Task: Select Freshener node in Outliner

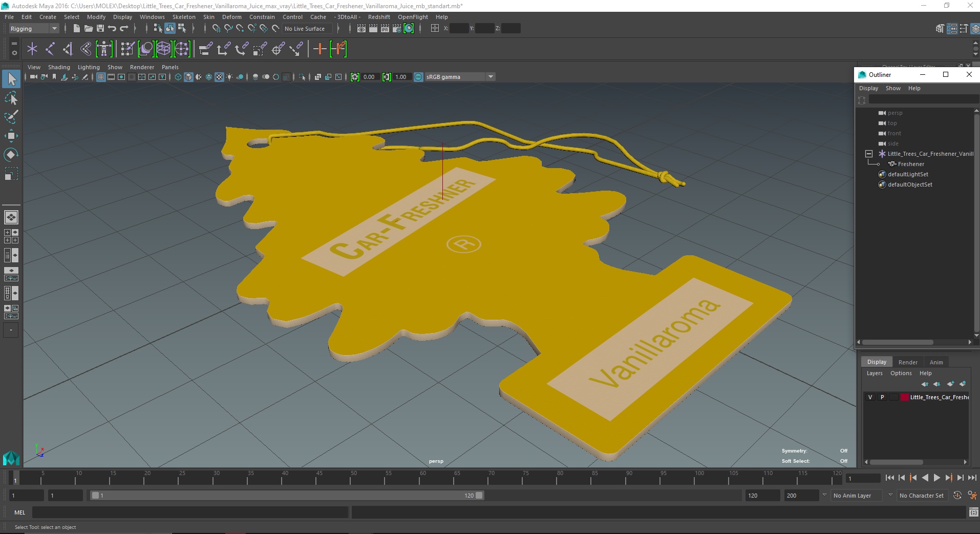Action: pyautogui.click(x=911, y=164)
